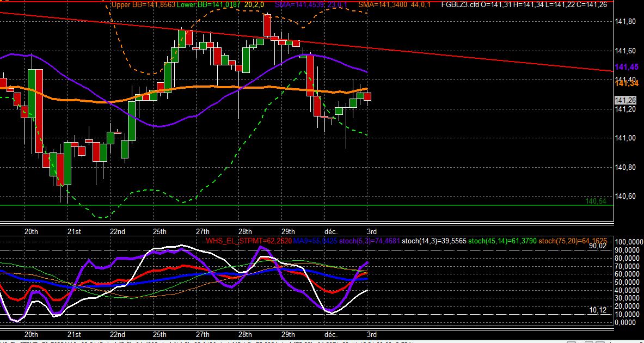
Task: Click 27th on the stochastic panel date axis
Action: [x=203, y=334]
